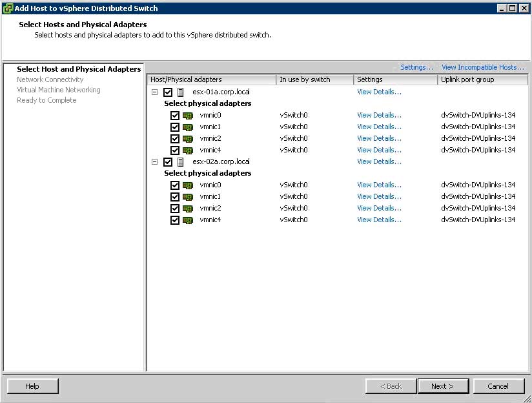The width and height of the screenshot is (532, 403).
Task: Select esx-02a.corp.local host name text
Action: pyautogui.click(x=221, y=161)
